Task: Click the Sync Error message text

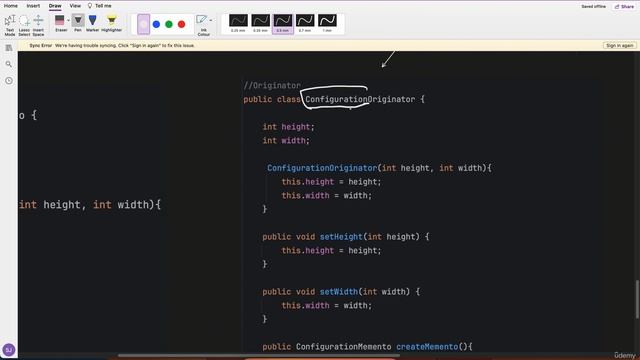Action: tap(112, 45)
